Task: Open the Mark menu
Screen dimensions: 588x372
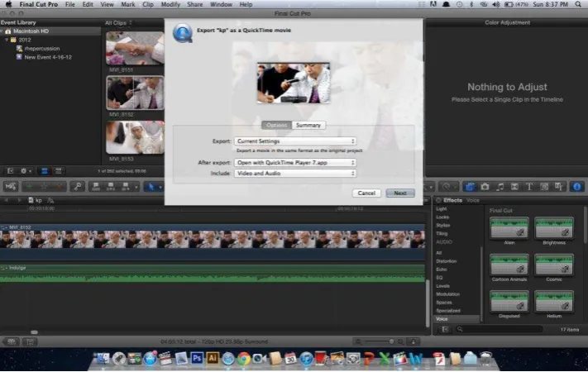Action: (x=128, y=4)
